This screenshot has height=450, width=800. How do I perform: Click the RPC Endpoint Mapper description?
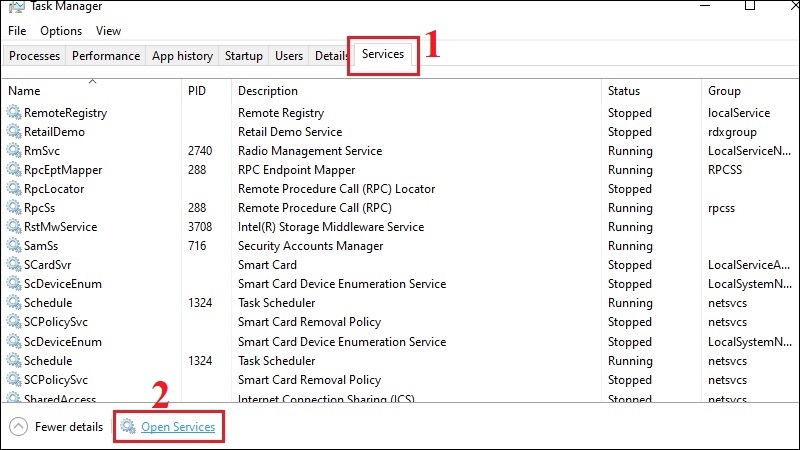click(x=296, y=170)
